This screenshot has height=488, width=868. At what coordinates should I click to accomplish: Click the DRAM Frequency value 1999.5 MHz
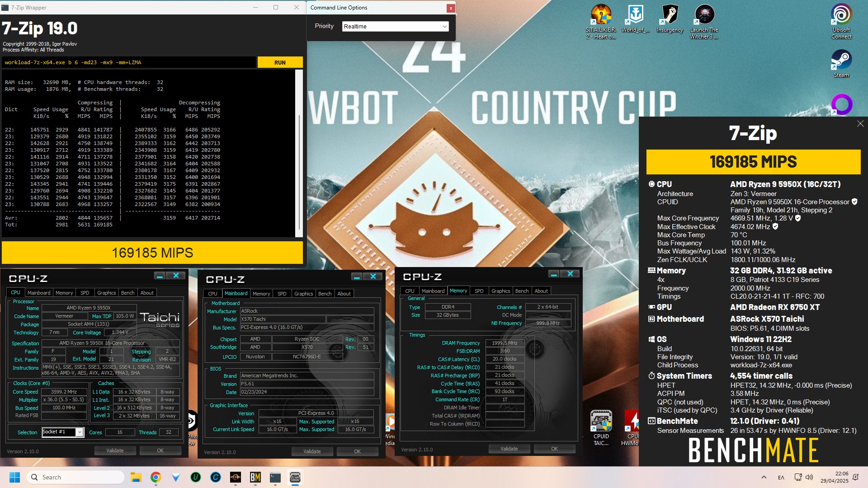(x=505, y=343)
